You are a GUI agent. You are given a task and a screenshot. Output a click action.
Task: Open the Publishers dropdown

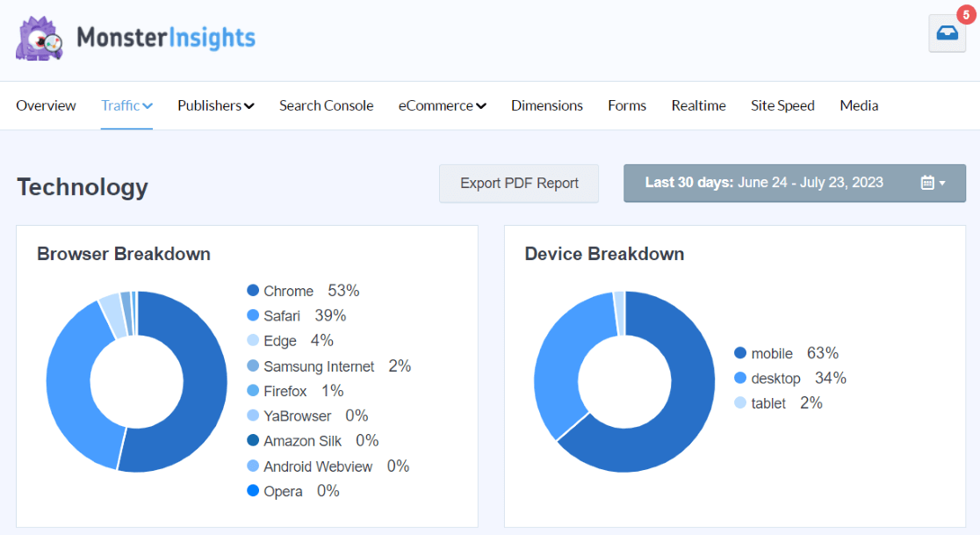[215, 105]
